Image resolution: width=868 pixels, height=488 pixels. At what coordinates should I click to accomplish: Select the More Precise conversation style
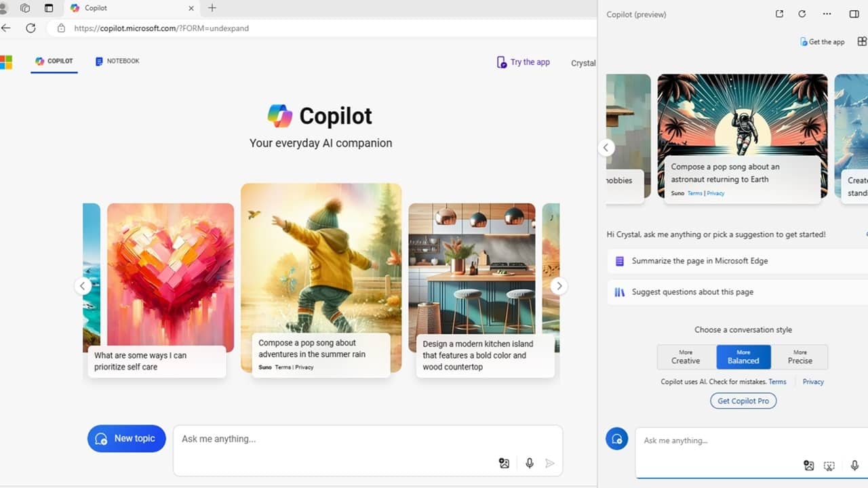click(800, 357)
